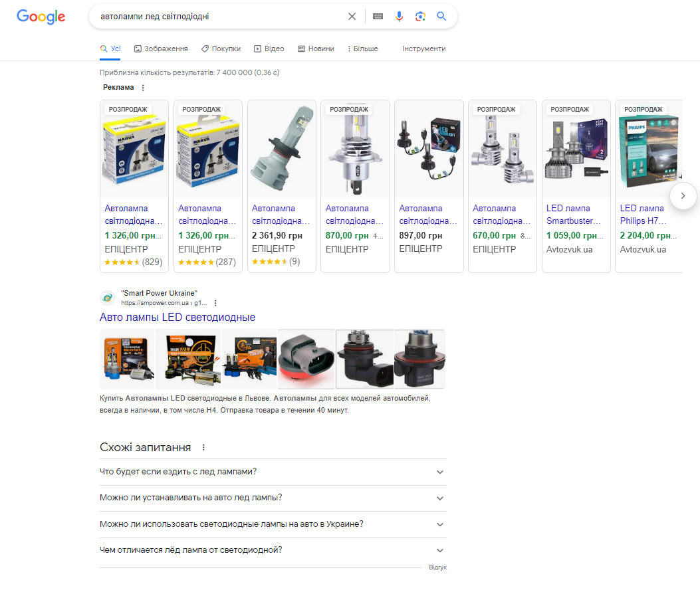
Task: Click the Реклама label
Action: tap(118, 88)
